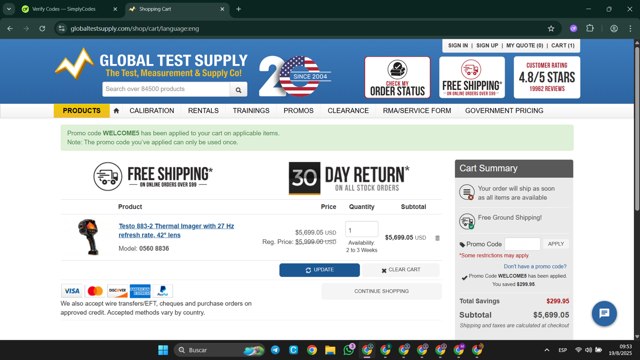Click APPLY promo code button

(x=556, y=244)
